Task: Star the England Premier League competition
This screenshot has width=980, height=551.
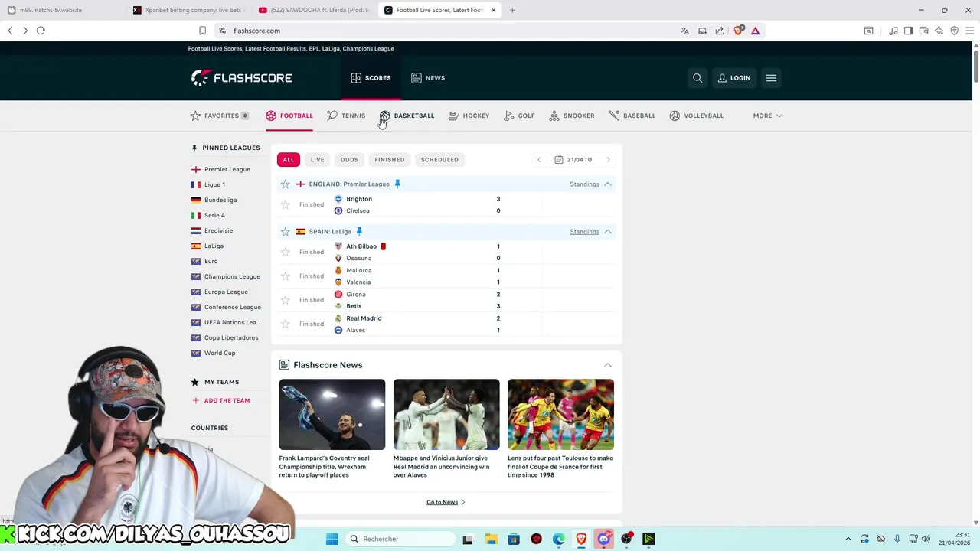Action: (286, 184)
